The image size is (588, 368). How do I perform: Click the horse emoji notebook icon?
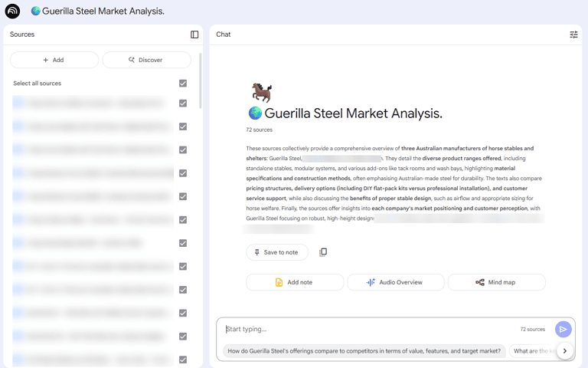pos(262,93)
